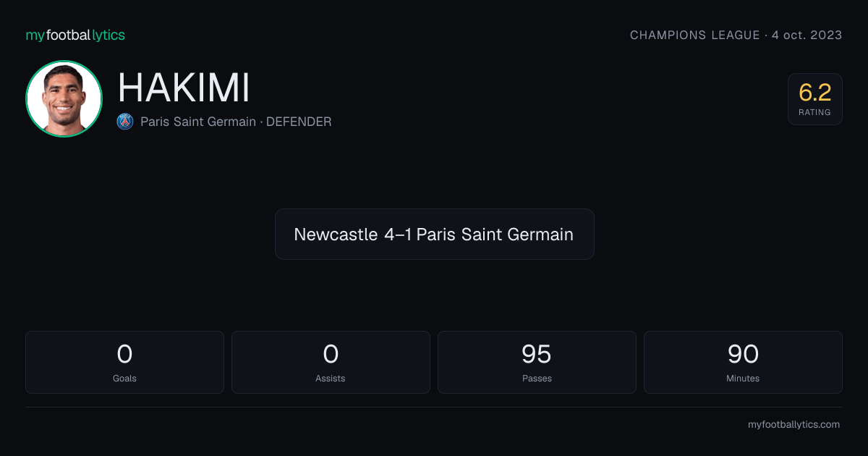Image resolution: width=868 pixels, height=456 pixels.
Task: Click Newcastle team name in score box
Action: pos(336,235)
